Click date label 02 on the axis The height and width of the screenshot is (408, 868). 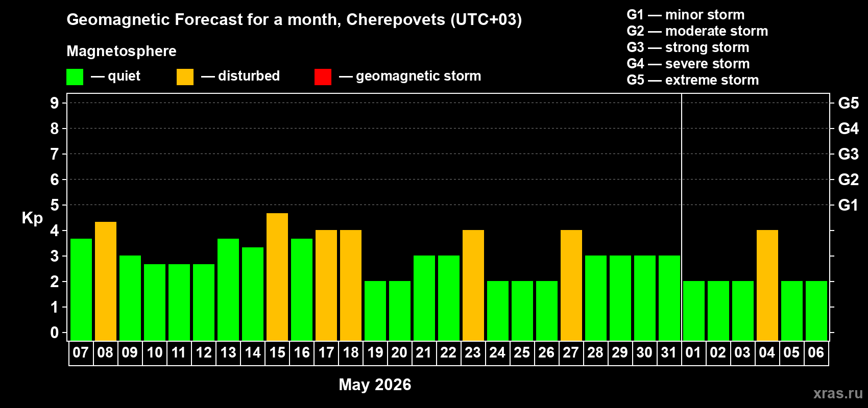coord(718,353)
